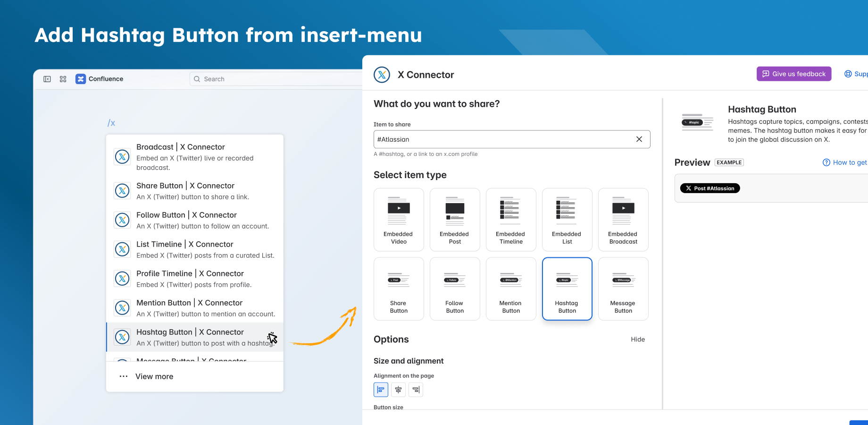Image resolution: width=868 pixels, height=425 pixels.
Task: Click the Post #Atlassian preview button
Action: coord(710,188)
